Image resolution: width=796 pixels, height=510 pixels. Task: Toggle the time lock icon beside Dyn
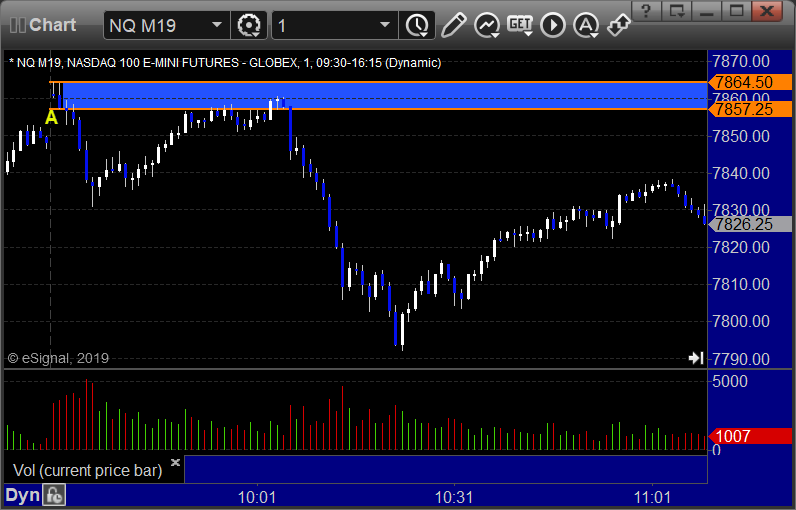(54, 495)
